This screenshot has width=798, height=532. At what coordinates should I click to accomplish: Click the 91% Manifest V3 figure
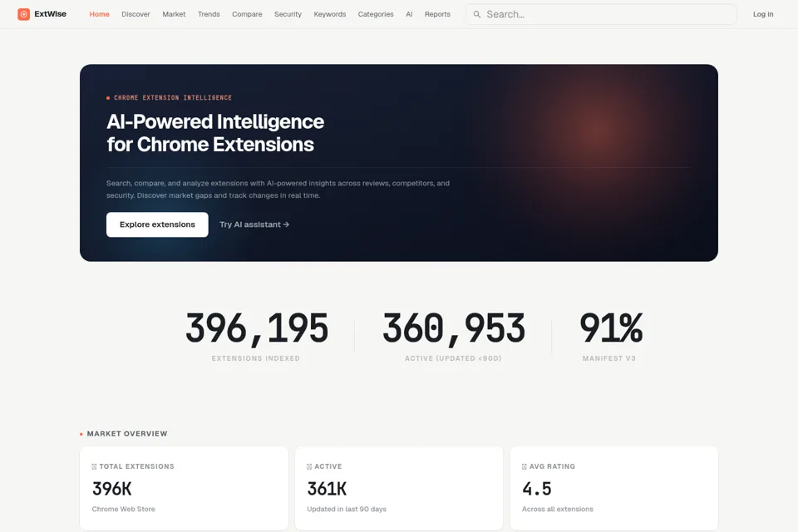611,328
